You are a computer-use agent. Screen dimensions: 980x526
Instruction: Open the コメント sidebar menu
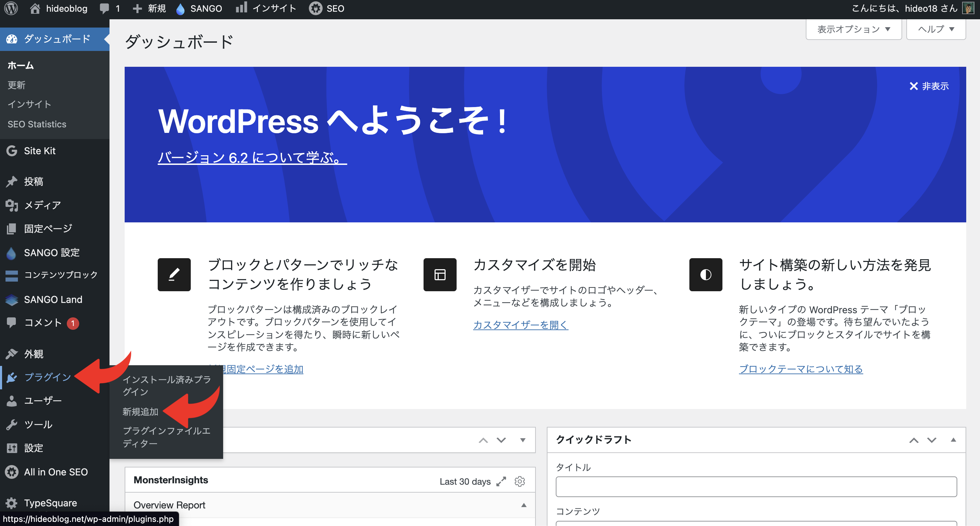tap(43, 323)
